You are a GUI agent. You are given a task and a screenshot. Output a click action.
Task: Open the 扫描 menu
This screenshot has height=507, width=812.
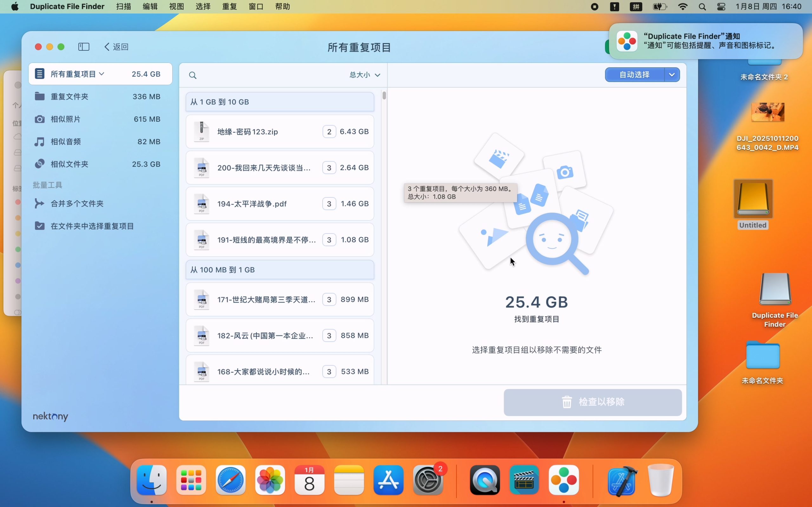pos(123,6)
